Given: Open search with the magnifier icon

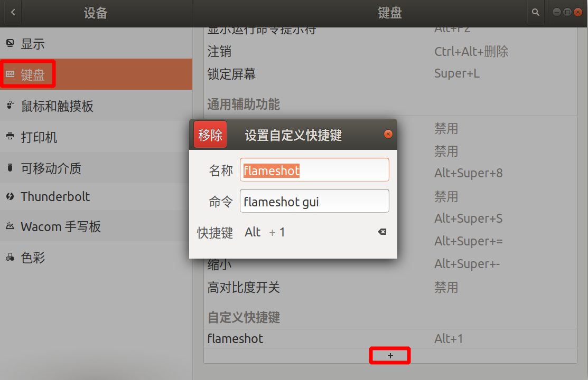Looking at the screenshot, I should (536, 12).
